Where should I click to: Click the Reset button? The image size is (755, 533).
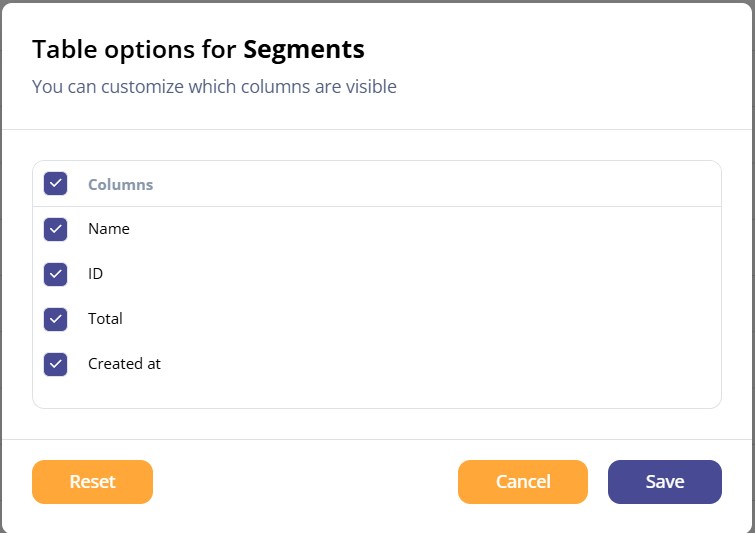[92, 481]
